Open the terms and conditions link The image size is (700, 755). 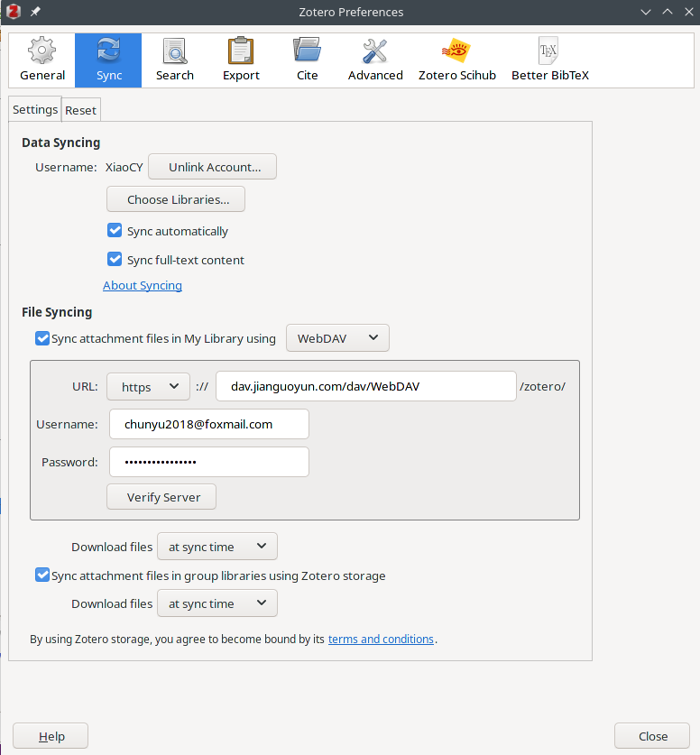[x=381, y=639]
